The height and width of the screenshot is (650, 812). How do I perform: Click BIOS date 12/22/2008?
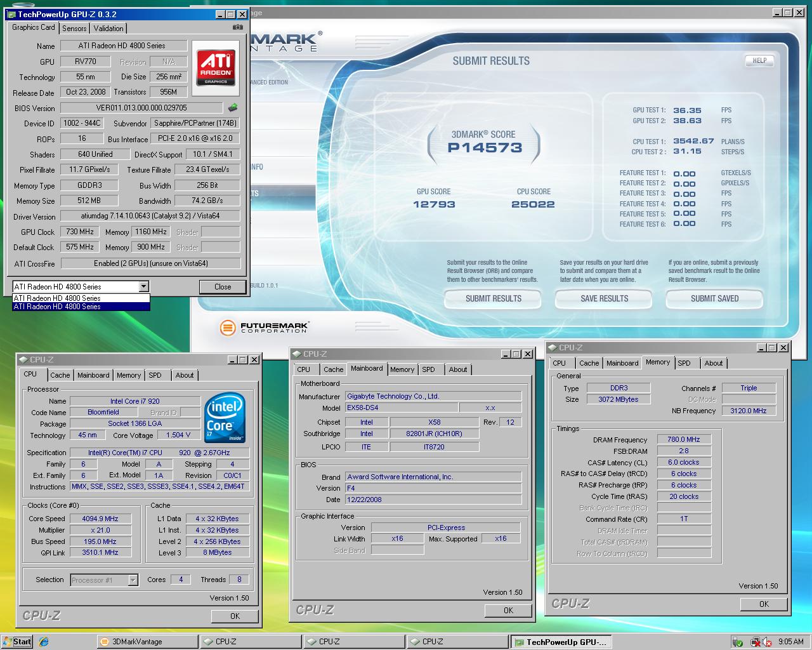[x=433, y=500]
